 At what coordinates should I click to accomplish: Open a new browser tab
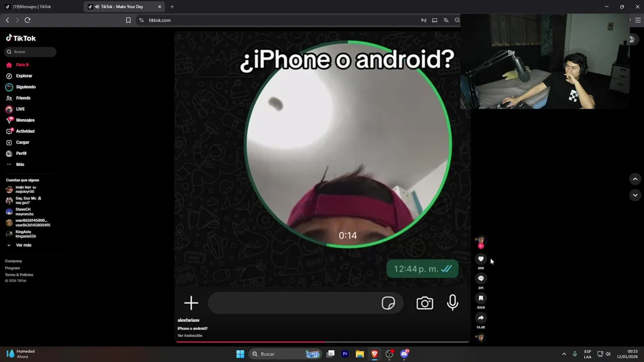[172, 7]
